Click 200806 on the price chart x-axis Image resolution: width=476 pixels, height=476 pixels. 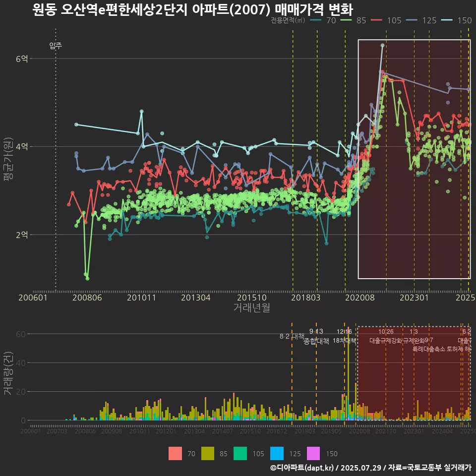pos(87,297)
